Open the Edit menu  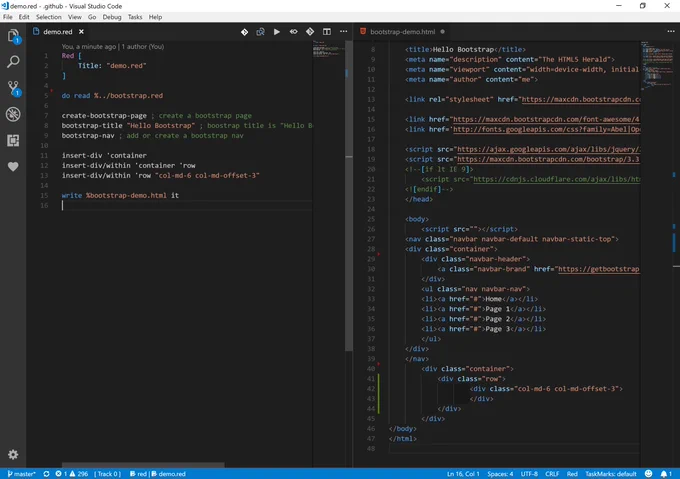click(x=24, y=17)
